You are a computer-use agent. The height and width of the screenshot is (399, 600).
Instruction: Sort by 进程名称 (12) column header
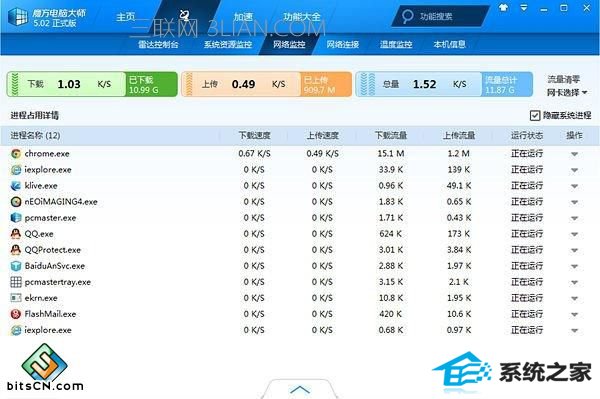click(x=35, y=135)
